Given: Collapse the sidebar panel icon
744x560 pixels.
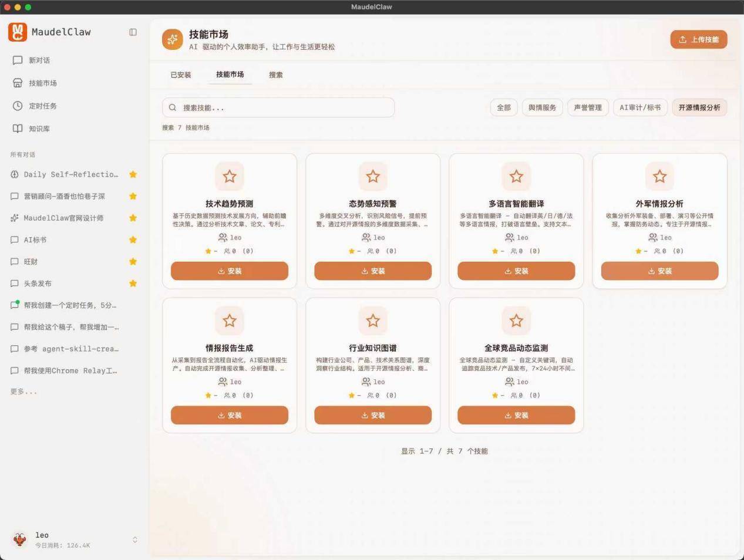Looking at the screenshot, I should click(133, 32).
